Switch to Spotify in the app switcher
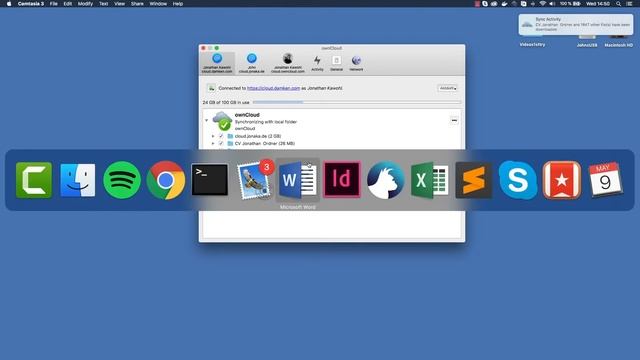This screenshot has width=640, height=360. click(x=122, y=180)
